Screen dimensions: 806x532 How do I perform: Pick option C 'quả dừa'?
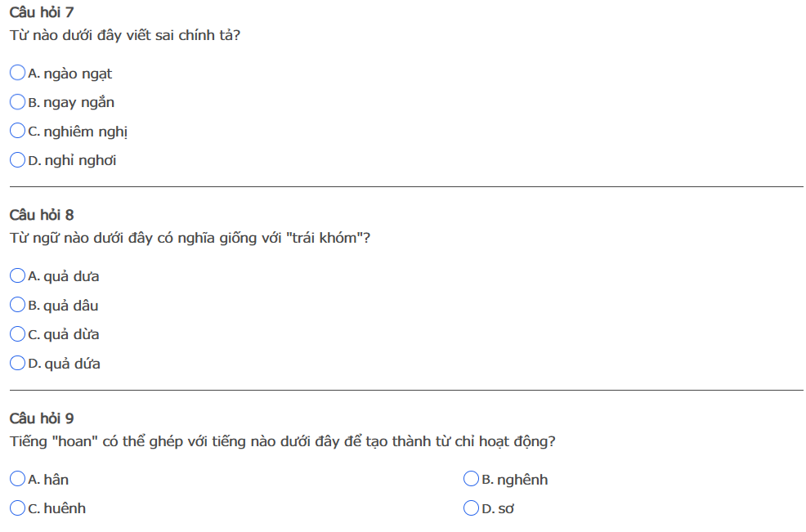[x=17, y=334]
